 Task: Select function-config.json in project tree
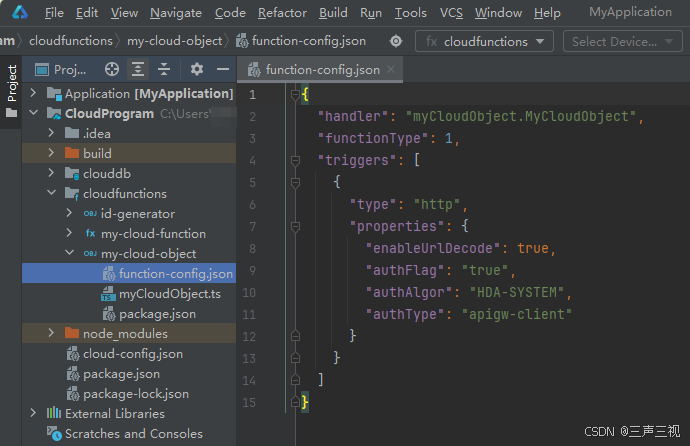point(129,274)
